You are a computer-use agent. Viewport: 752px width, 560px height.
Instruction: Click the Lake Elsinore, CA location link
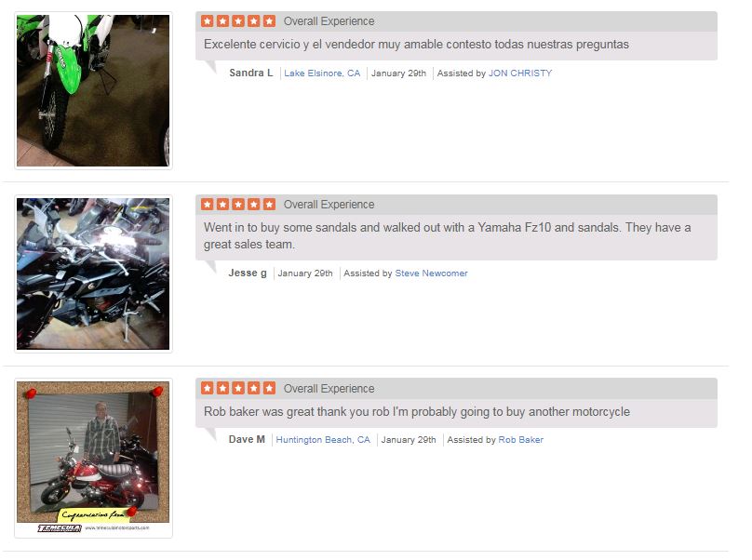(x=322, y=73)
